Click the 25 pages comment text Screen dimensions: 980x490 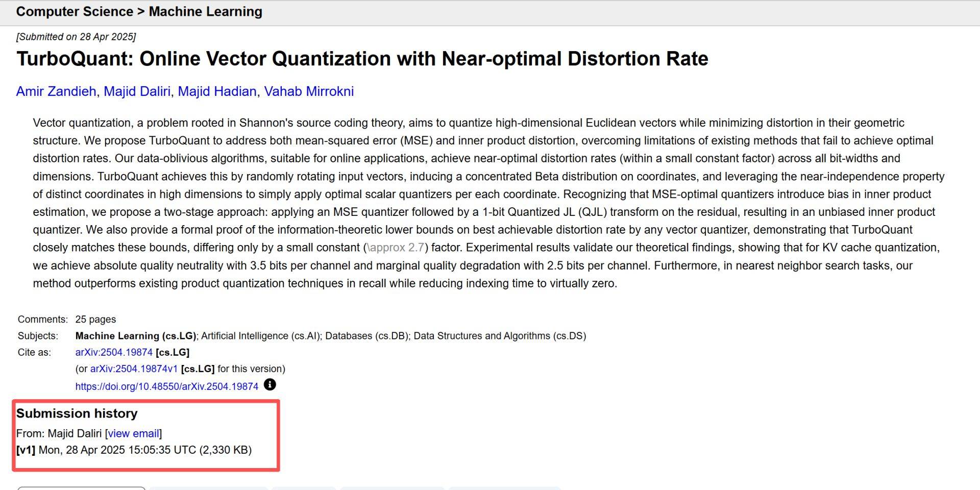pyautogui.click(x=95, y=320)
